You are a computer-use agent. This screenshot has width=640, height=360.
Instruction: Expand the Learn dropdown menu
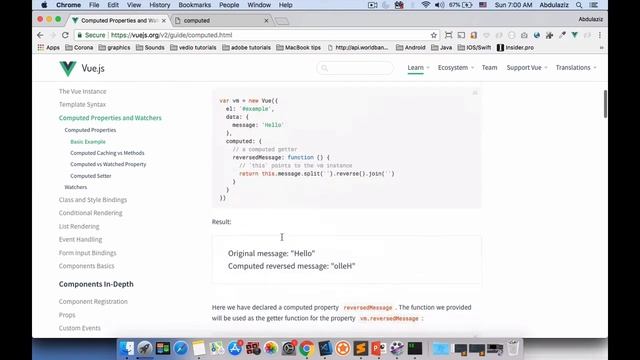click(418, 68)
